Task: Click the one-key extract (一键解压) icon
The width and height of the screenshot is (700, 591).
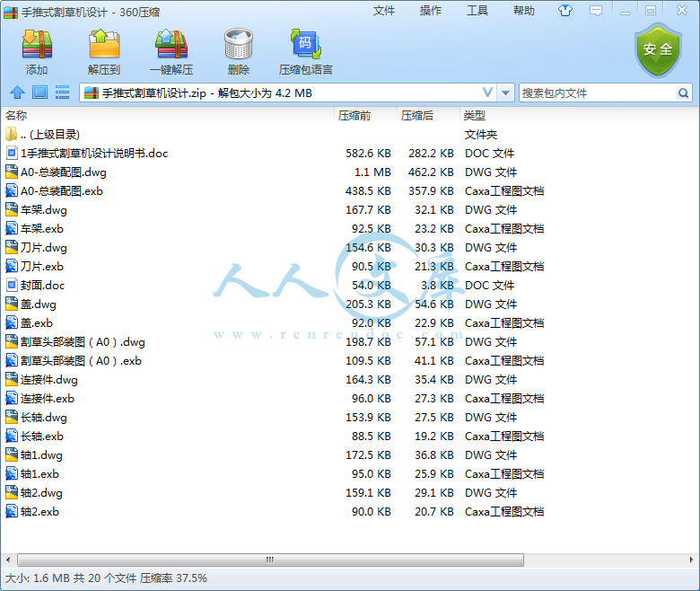Action: [x=171, y=45]
